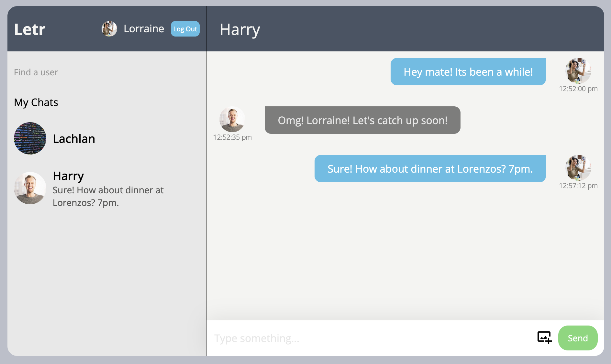Click the Log Out button
This screenshot has height=364, width=611.
tap(185, 29)
